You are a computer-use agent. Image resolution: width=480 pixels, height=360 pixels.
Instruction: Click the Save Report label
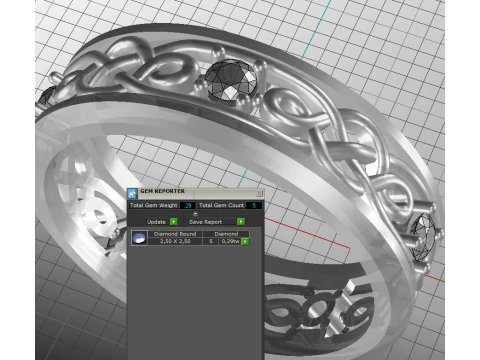pyautogui.click(x=205, y=222)
